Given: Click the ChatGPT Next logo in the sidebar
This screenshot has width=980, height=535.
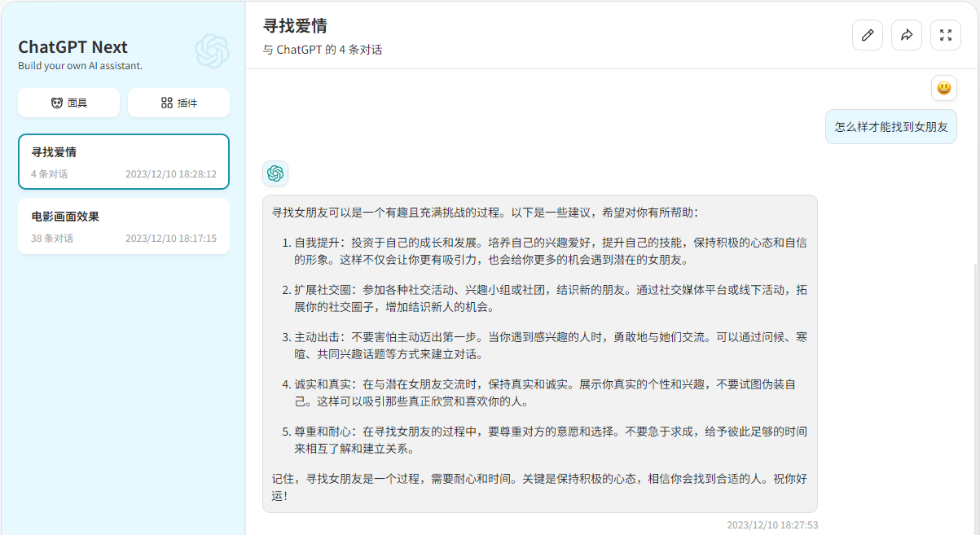Looking at the screenshot, I should click(x=210, y=53).
